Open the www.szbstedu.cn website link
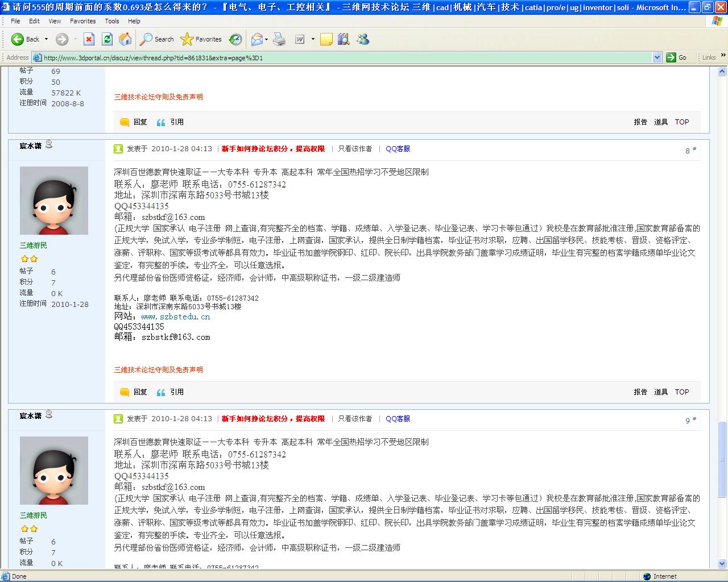Viewport: 728px width, 582px height. (x=175, y=317)
